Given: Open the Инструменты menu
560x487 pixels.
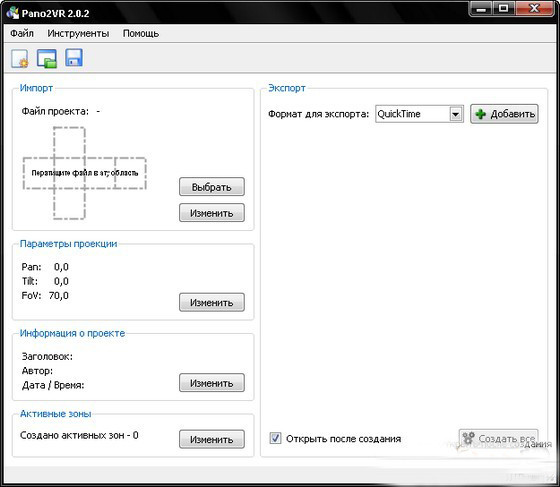Looking at the screenshot, I should 78,33.
